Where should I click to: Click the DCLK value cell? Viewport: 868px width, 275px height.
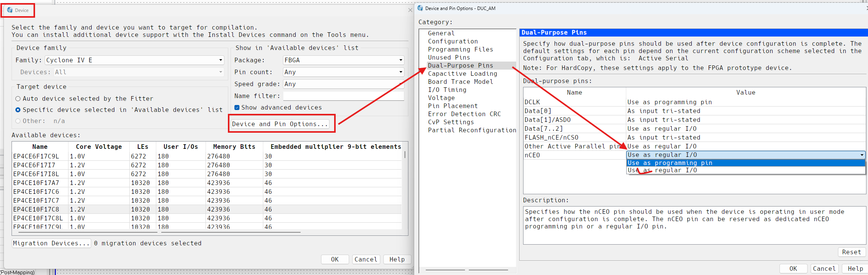pos(746,102)
